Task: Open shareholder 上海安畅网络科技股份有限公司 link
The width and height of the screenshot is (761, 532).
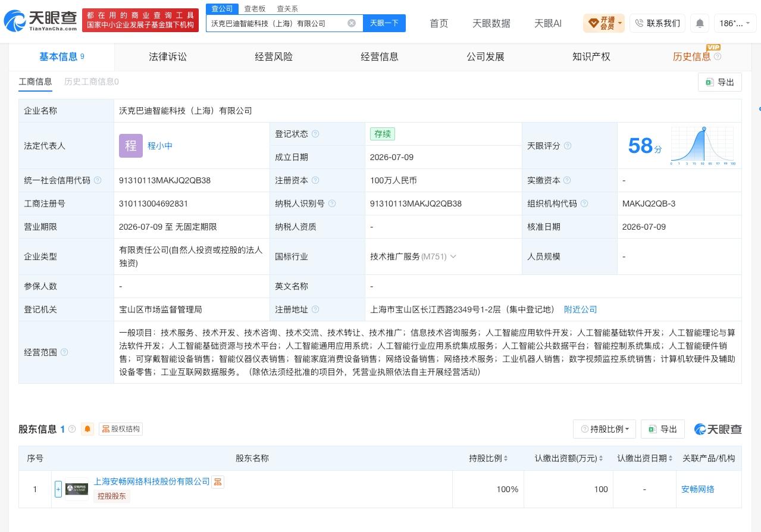Action: tap(152, 481)
